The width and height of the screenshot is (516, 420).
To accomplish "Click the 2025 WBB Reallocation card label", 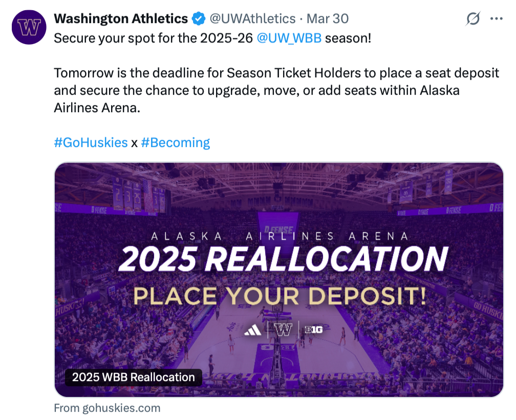I will point(133,377).
